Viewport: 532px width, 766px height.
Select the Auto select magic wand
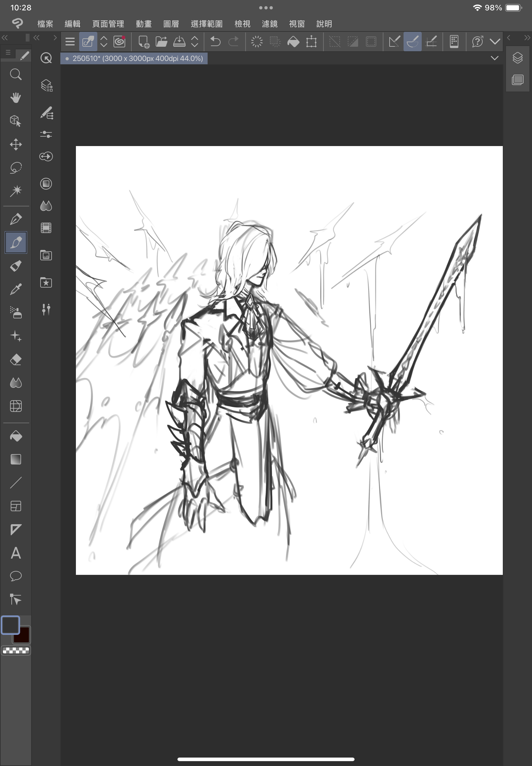pyautogui.click(x=16, y=191)
